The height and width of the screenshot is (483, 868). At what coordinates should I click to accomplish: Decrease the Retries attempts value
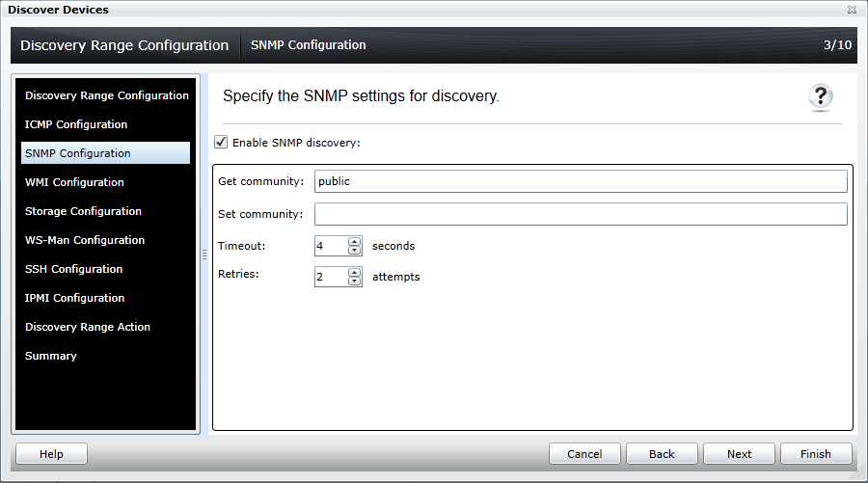pyautogui.click(x=355, y=282)
